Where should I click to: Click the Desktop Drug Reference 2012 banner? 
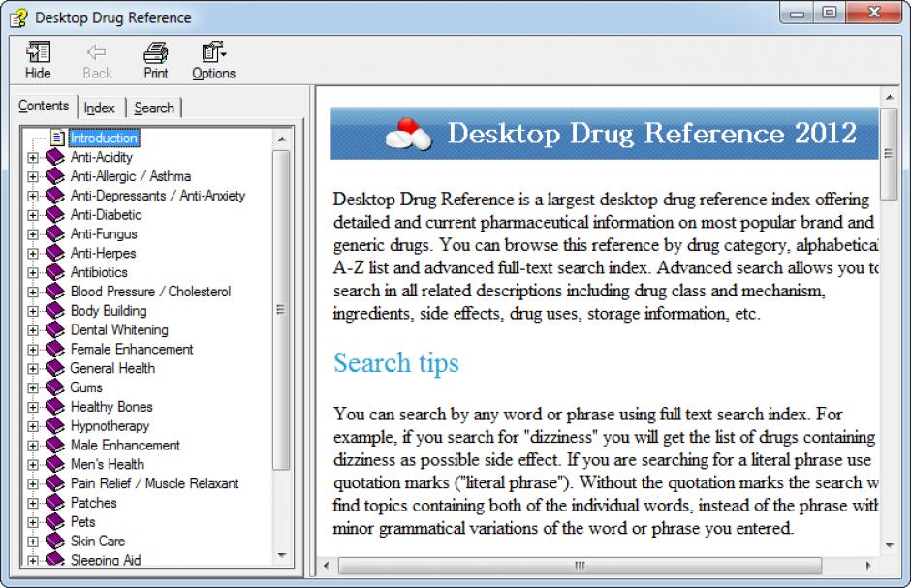[x=604, y=133]
